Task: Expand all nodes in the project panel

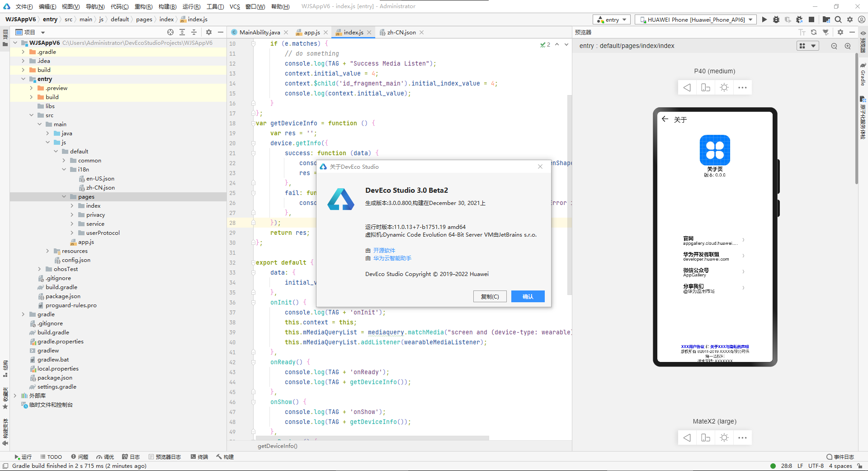Action: coord(182,32)
